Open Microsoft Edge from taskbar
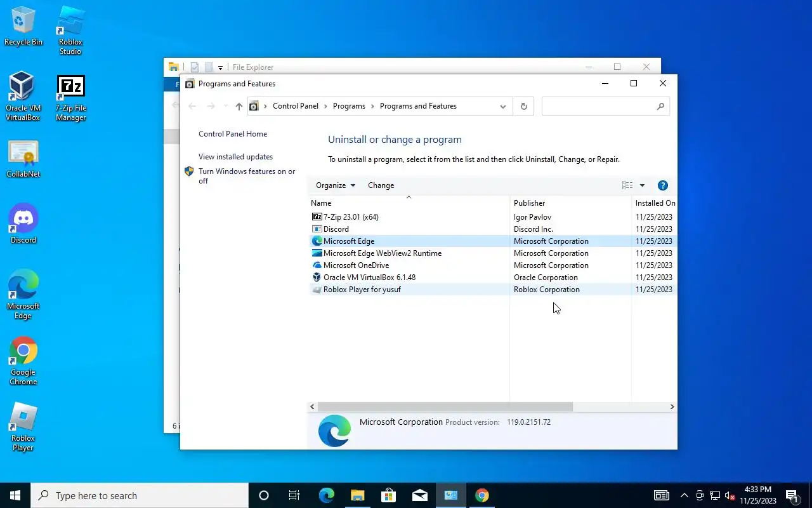The image size is (812, 508). click(x=326, y=495)
